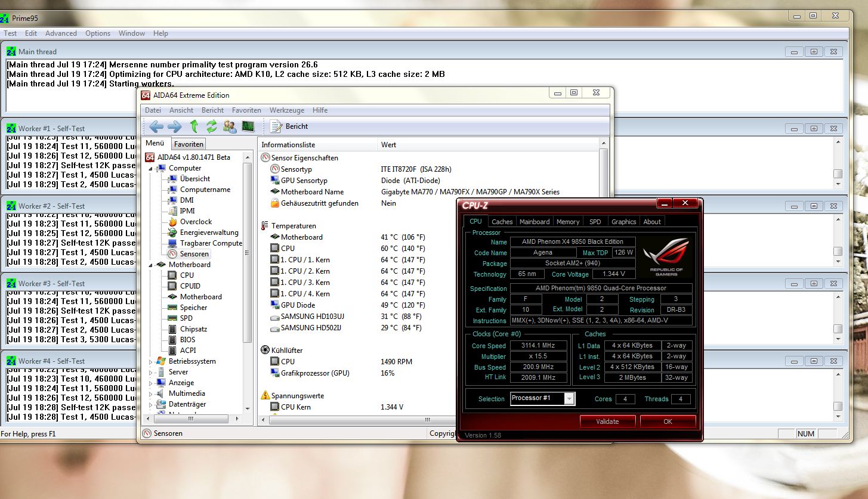Click the Prime95 Main thread title icon
The image size is (868, 499).
point(11,52)
